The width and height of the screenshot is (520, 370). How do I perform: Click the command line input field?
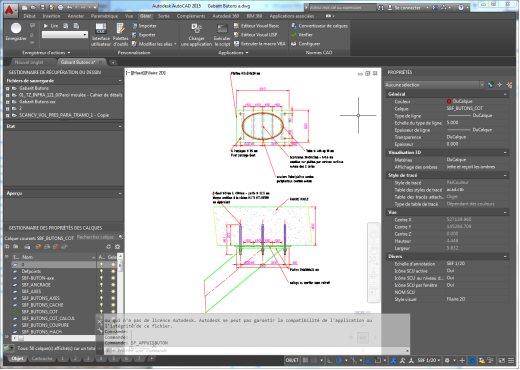[256, 351]
